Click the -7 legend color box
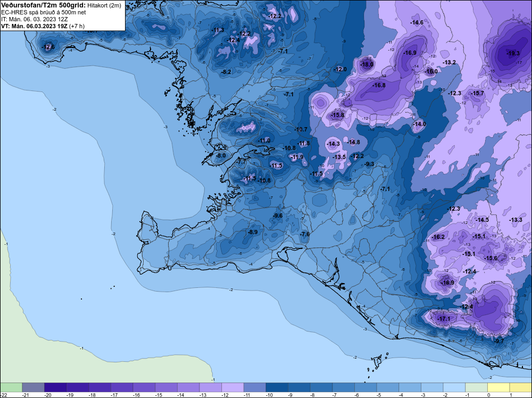Viewport: 532px width, 398px height. pos(343,387)
